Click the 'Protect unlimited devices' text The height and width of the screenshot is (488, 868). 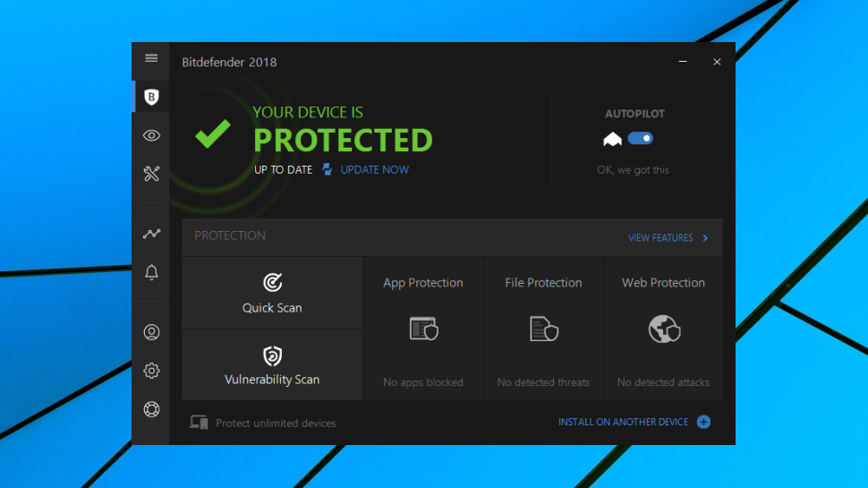coord(276,424)
